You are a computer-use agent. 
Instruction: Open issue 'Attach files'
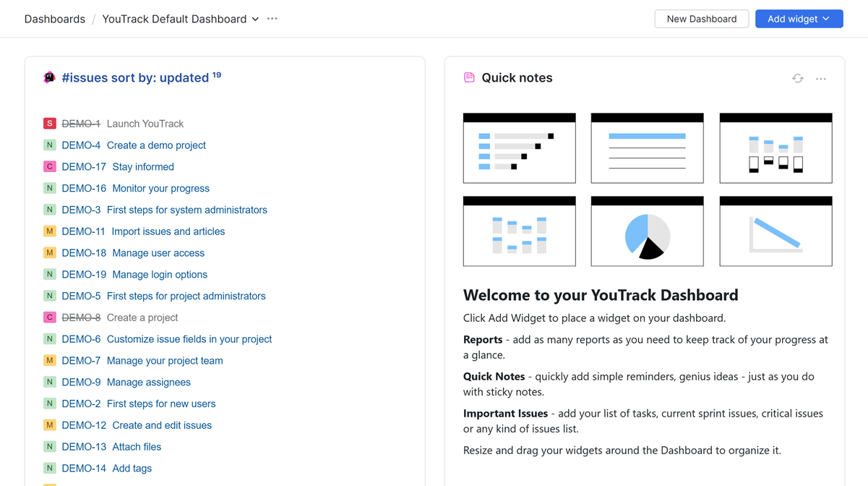pyautogui.click(x=137, y=447)
